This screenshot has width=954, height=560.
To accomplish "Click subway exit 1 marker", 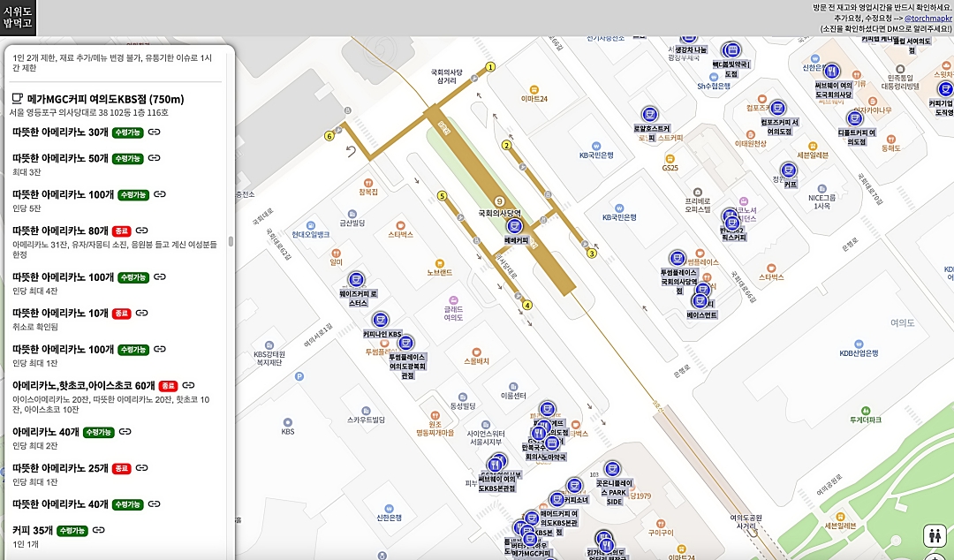I will point(490,67).
